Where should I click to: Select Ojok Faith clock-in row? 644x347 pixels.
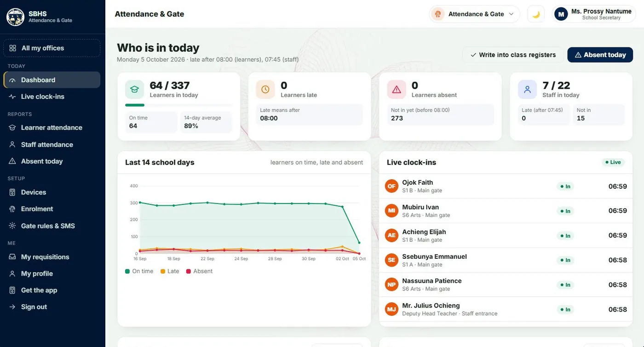[506, 186]
